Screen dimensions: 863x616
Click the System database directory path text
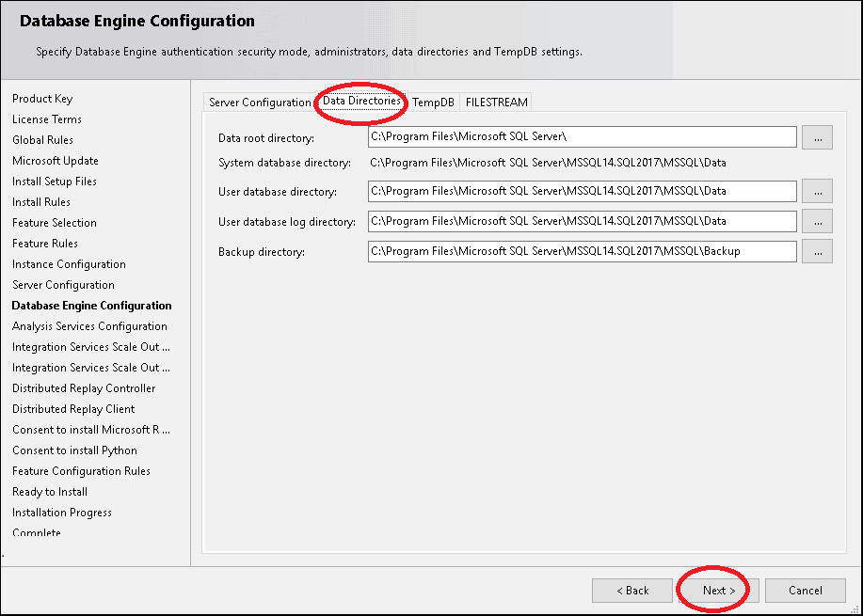548,163
